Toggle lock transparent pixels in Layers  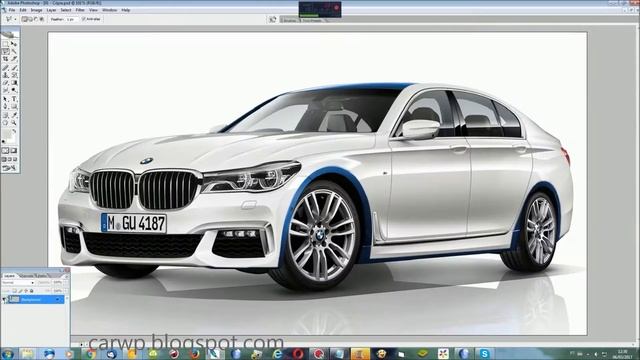click(x=14, y=291)
